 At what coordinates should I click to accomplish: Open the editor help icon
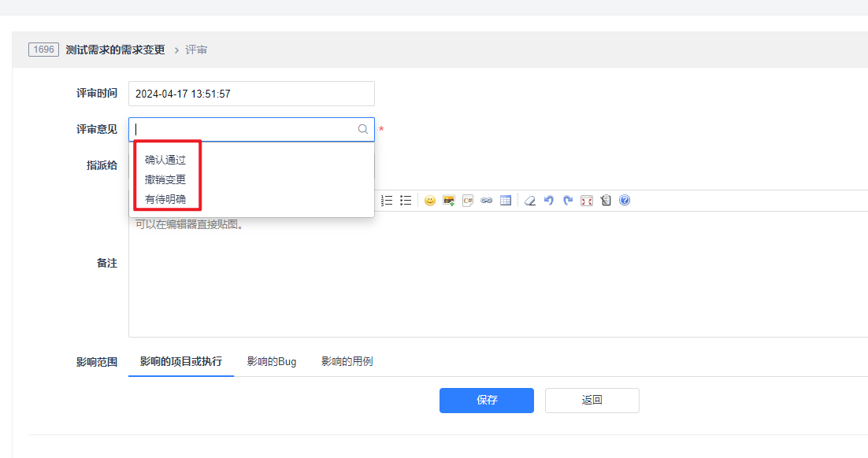pos(625,201)
